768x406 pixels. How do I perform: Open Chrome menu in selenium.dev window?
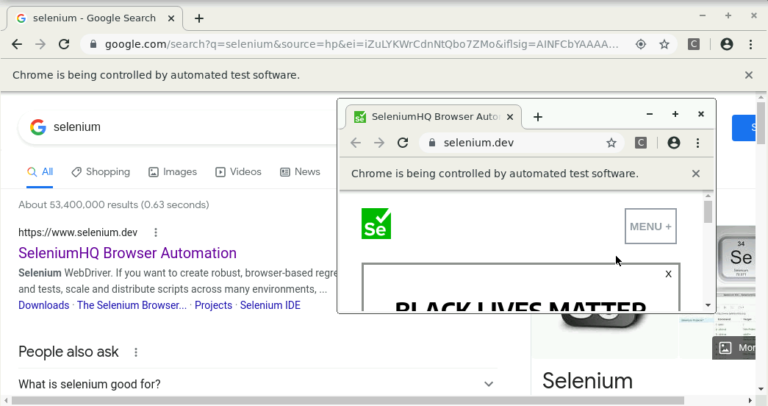point(697,143)
